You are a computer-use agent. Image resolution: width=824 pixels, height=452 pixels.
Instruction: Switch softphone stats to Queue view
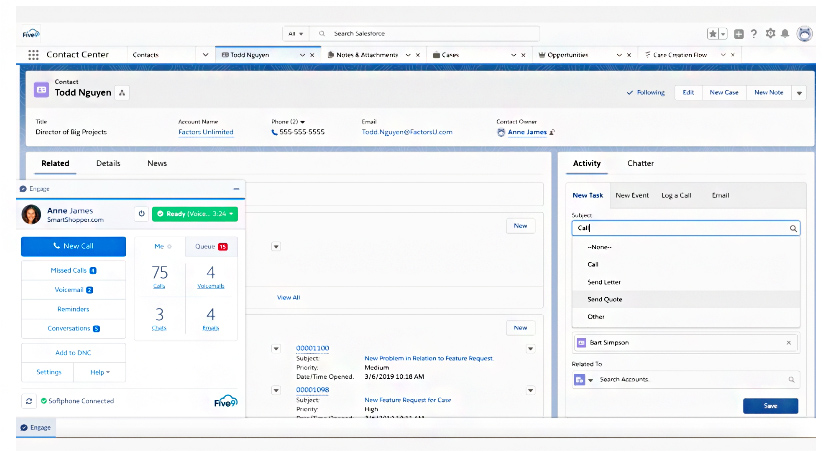point(210,246)
